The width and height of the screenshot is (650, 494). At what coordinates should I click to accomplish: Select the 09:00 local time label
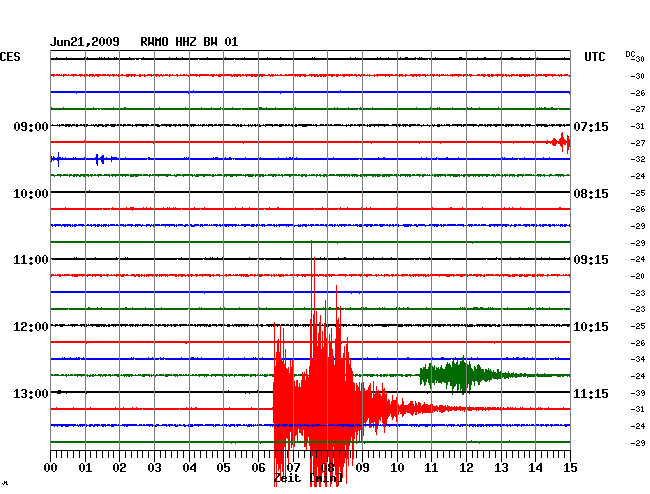coord(31,126)
